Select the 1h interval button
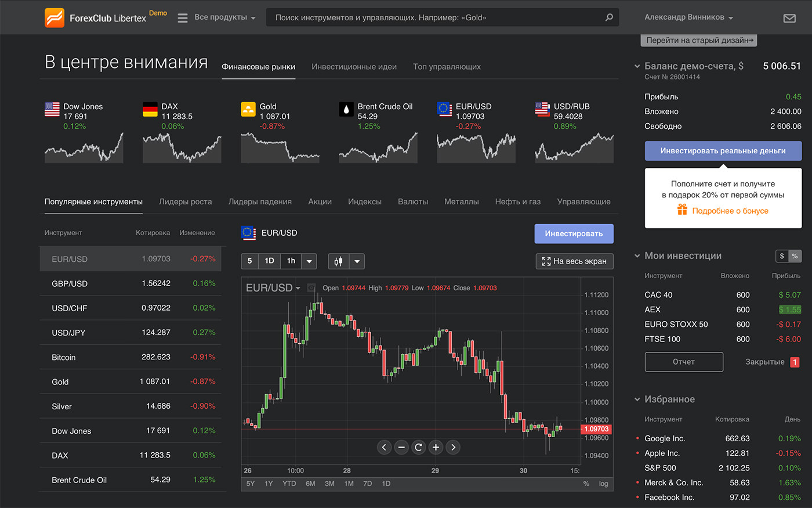This screenshot has height=508, width=812. 291,261
